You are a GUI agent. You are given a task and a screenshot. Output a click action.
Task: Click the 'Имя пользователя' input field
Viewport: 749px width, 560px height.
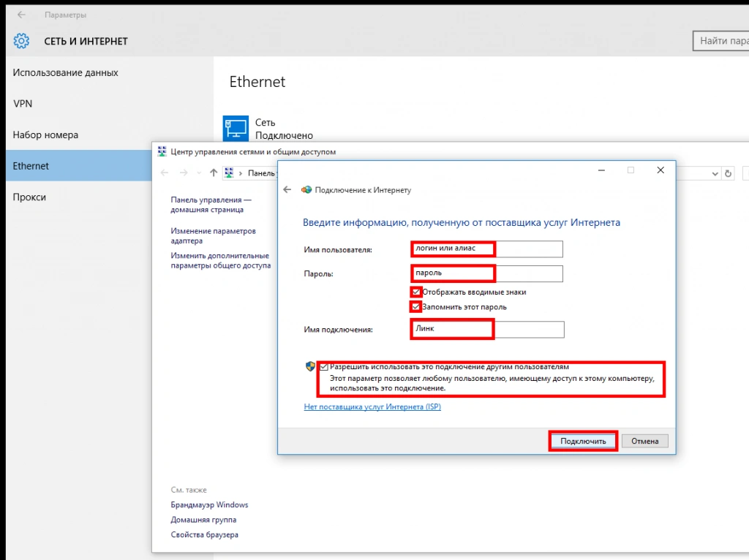pyautogui.click(x=486, y=249)
